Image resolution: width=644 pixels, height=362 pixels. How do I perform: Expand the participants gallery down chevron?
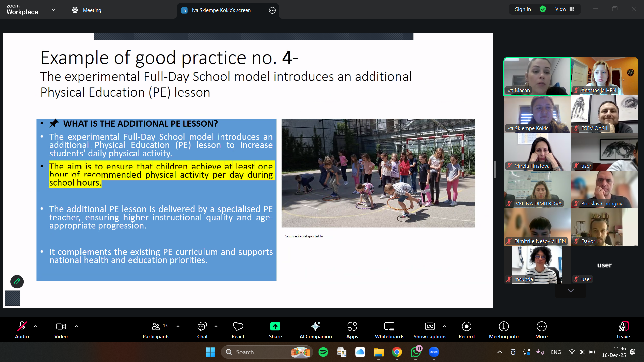pyautogui.click(x=570, y=291)
